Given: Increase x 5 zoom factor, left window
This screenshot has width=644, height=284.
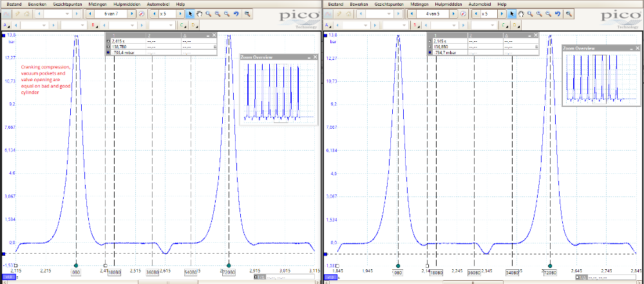Looking at the screenshot, I should click(180, 14).
